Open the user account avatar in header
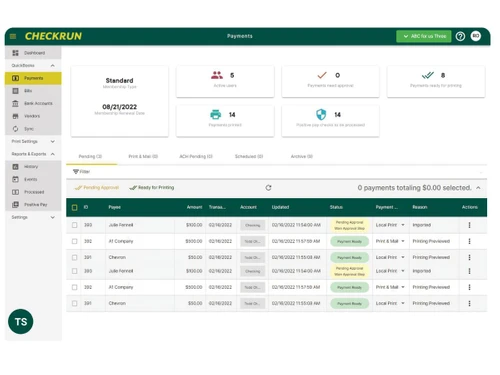Screen dimensions: 500x375 (x=476, y=36)
